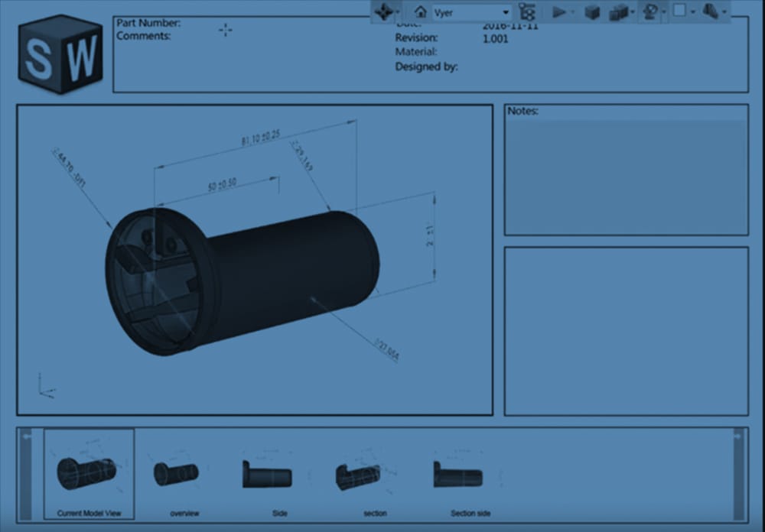765x532 pixels.
Task: Click the white background color swatch
Action: (679, 11)
